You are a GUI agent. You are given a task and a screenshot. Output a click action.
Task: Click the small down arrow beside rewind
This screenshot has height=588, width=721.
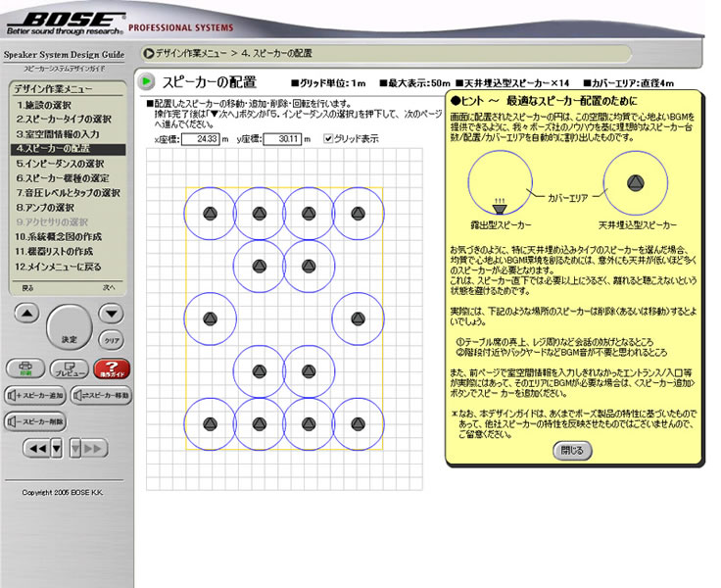pos(57,448)
